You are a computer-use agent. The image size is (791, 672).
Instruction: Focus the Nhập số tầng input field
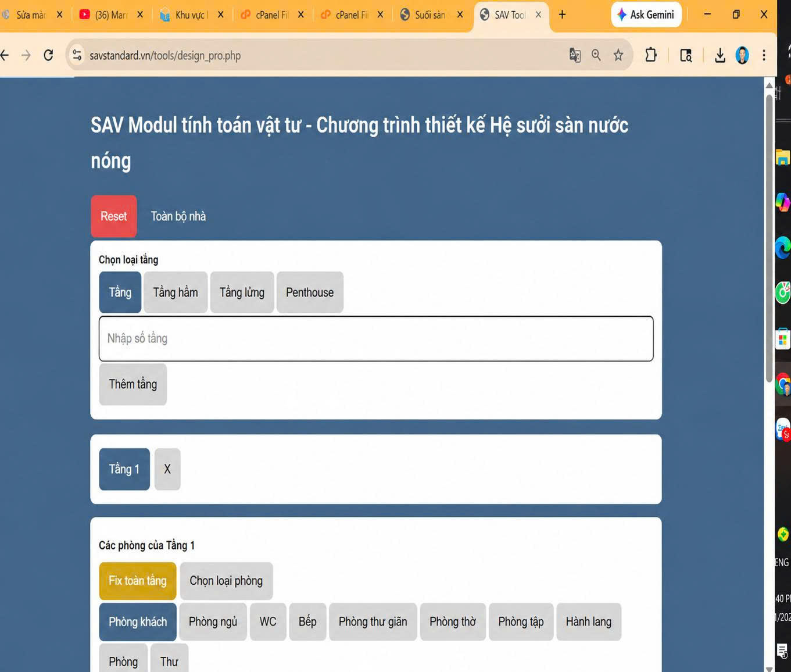click(x=376, y=338)
